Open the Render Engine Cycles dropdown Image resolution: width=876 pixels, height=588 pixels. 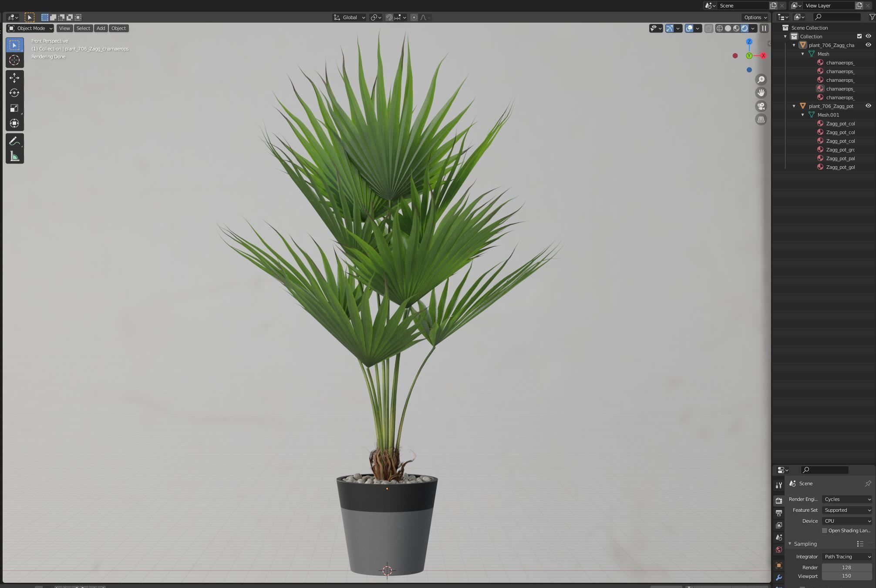pos(847,499)
